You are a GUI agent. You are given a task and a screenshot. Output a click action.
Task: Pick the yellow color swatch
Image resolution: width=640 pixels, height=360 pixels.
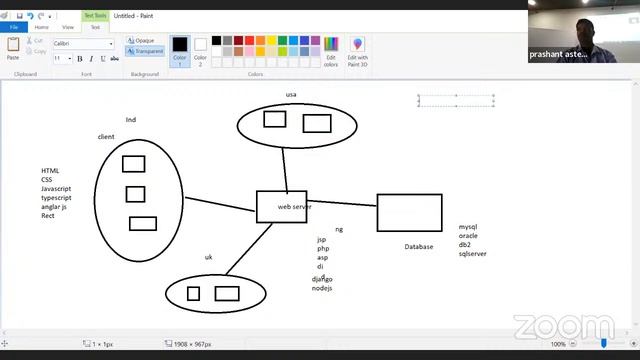[x=271, y=40]
